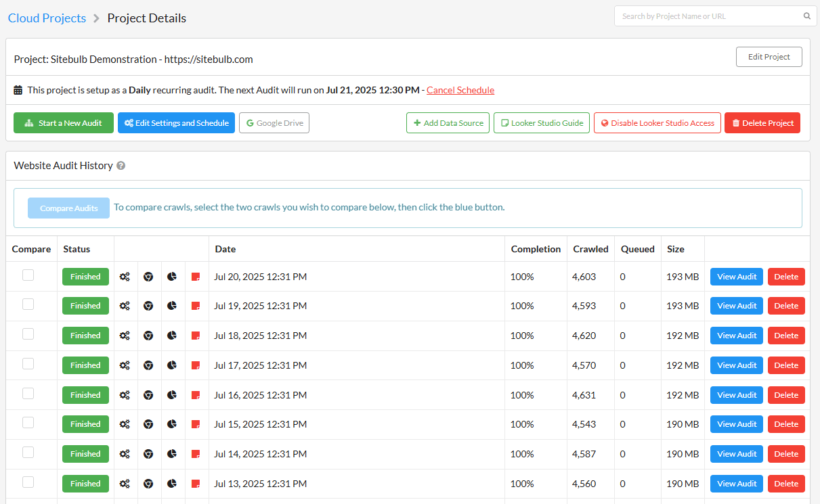Click calendar icon beside schedule notice
The image size is (820, 504).
pyautogui.click(x=18, y=90)
